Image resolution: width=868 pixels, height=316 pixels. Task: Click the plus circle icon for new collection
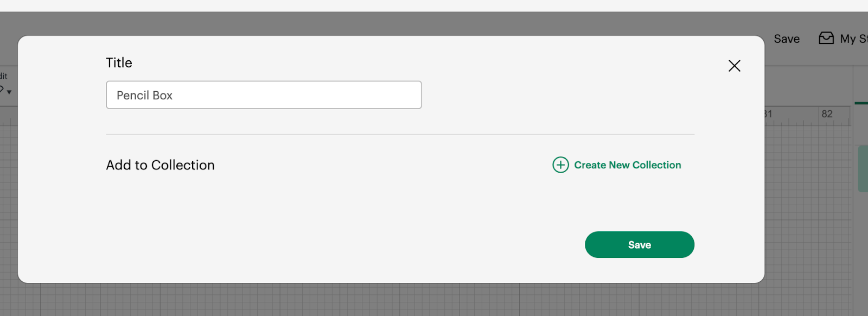560,165
